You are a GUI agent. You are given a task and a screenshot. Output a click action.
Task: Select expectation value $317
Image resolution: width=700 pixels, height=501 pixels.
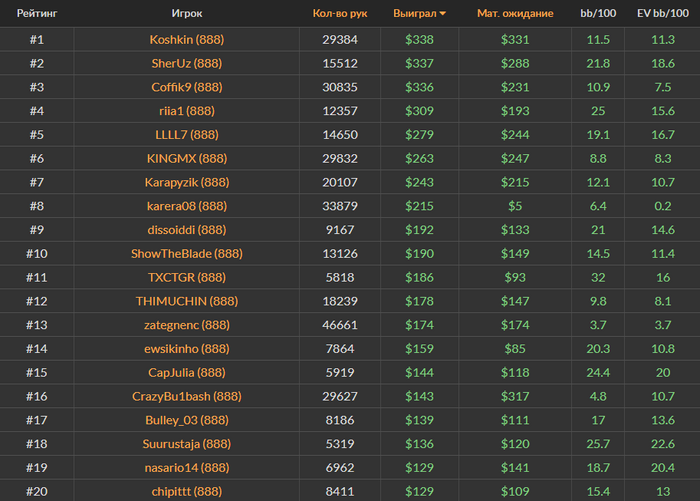(515, 396)
